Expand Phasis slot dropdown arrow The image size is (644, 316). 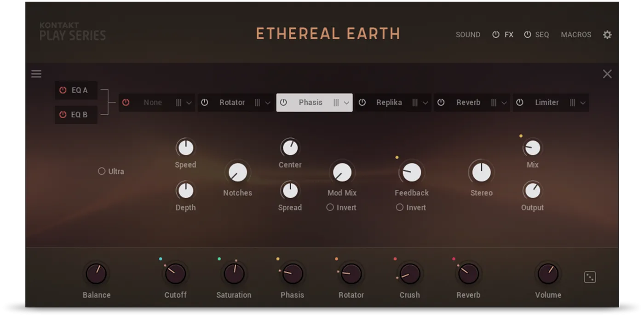[x=346, y=103]
